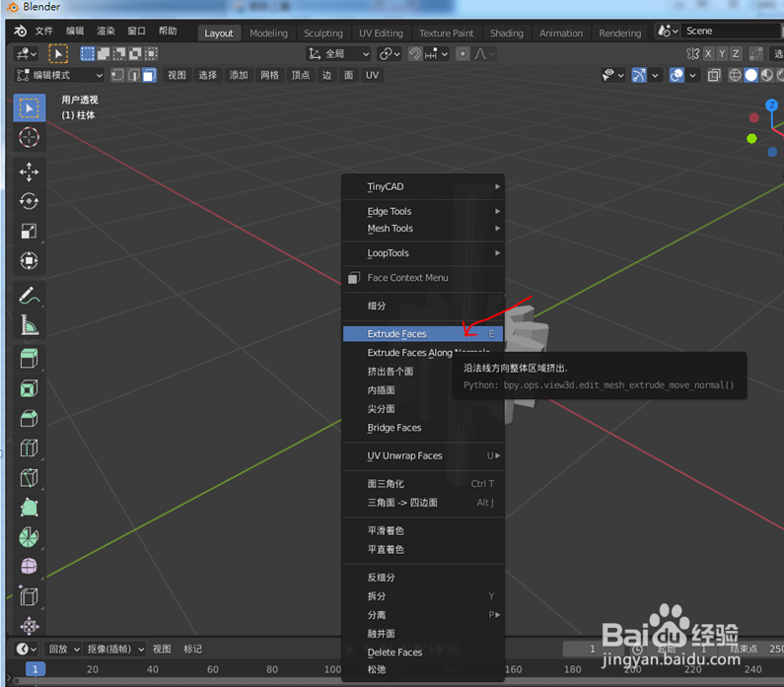Click the Scene name field

tap(732, 31)
